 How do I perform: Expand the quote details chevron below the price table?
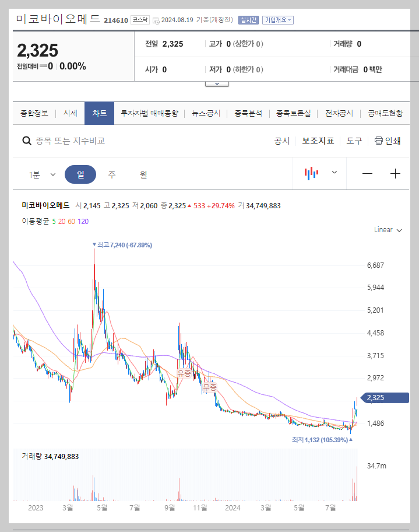(217, 84)
